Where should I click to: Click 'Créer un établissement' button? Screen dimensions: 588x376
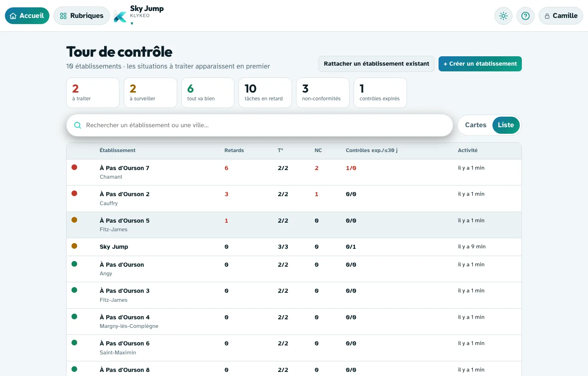click(x=480, y=64)
